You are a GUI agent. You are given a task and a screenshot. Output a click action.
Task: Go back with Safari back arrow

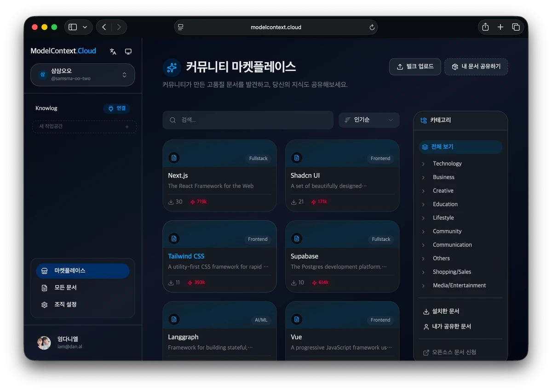coord(104,27)
